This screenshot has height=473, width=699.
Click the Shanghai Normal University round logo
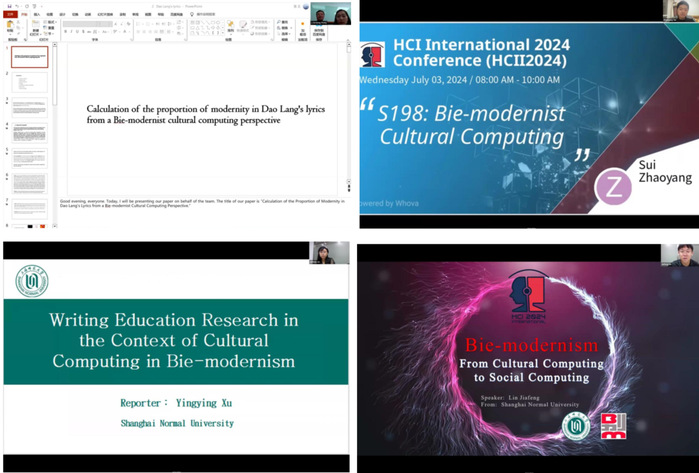pyautogui.click(x=32, y=282)
